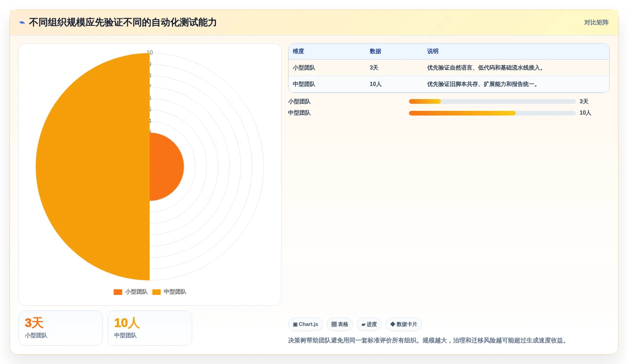This screenshot has height=364, width=628.
Task: Click the 10人 value beside the progress bar
Action: pyautogui.click(x=585, y=113)
